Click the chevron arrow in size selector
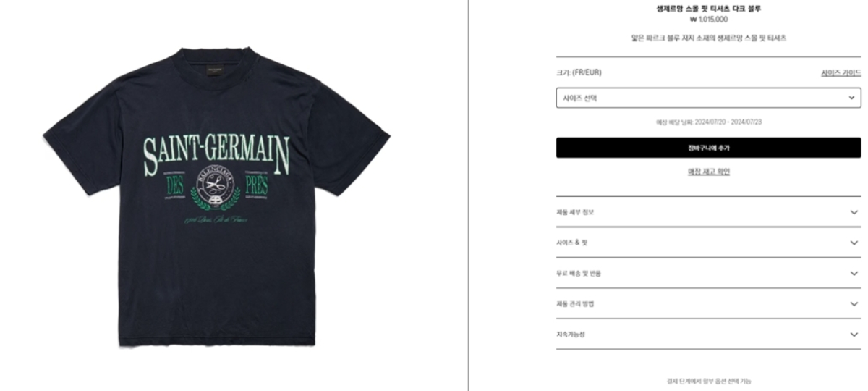868x391 pixels. click(x=851, y=98)
